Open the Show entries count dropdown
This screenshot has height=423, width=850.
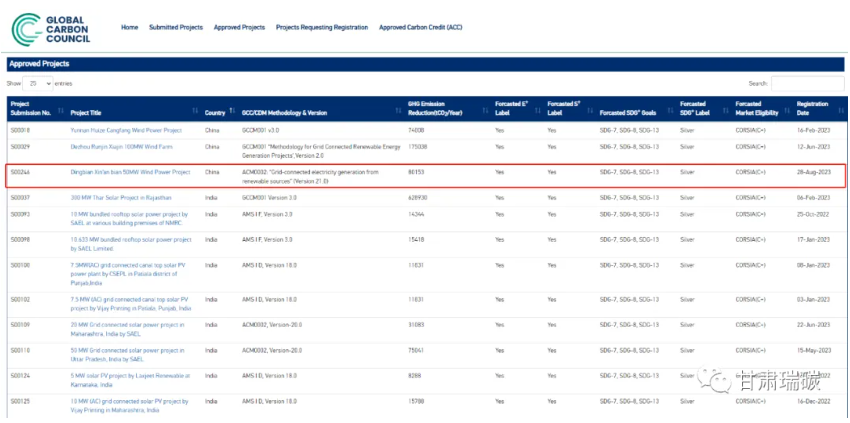(x=39, y=84)
